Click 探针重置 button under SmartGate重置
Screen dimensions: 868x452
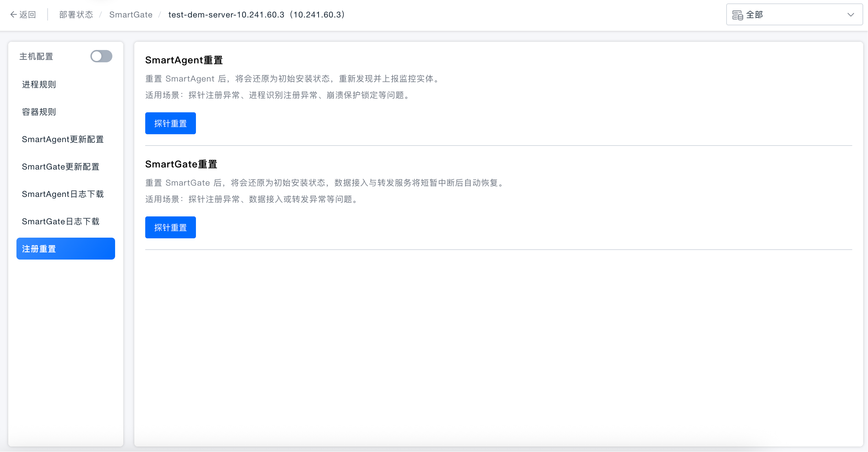[x=171, y=227]
